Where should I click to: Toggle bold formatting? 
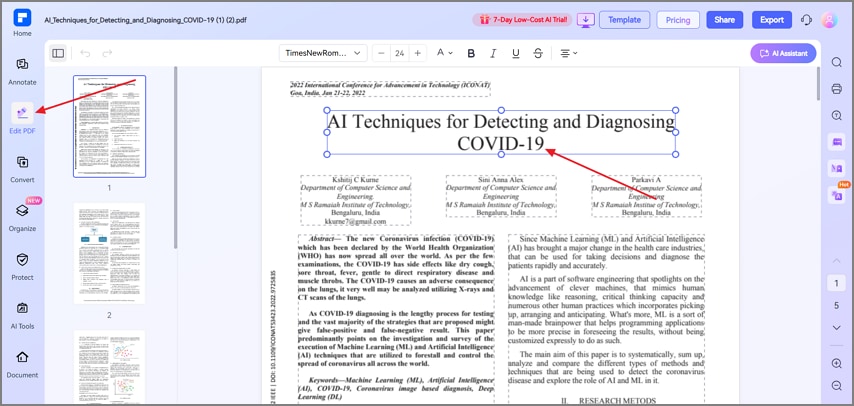point(471,53)
